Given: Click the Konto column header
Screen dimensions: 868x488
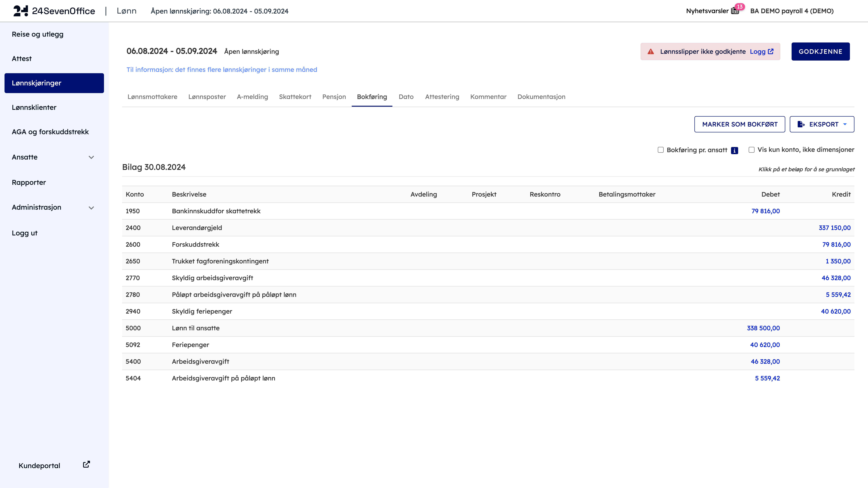Looking at the screenshot, I should point(135,194).
